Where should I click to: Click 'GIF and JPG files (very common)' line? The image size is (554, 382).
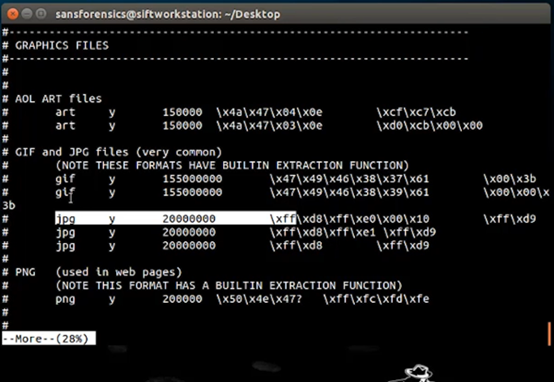click(118, 152)
